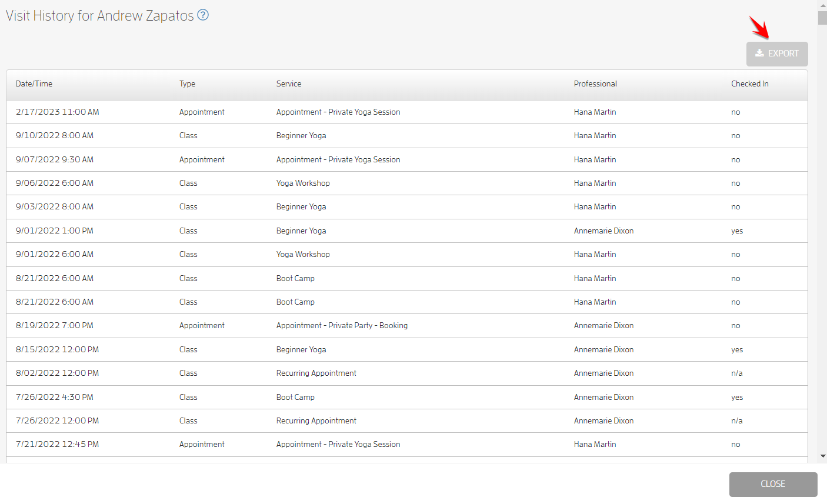Click Hana Martin on 9/07/2022 row

click(595, 159)
